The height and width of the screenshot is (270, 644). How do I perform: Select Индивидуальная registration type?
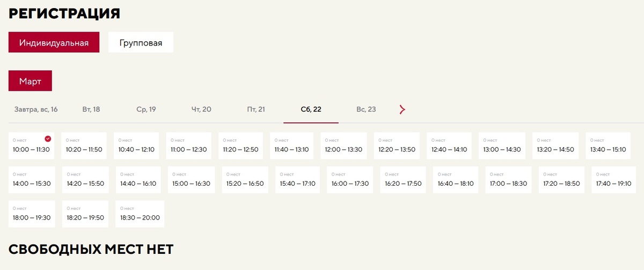pyautogui.click(x=54, y=42)
